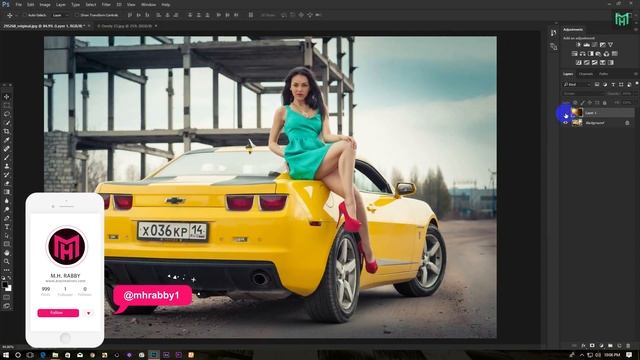The width and height of the screenshot is (640, 360).
Task: Add a Brightness/Contrast adjustment
Action: tap(578, 44)
